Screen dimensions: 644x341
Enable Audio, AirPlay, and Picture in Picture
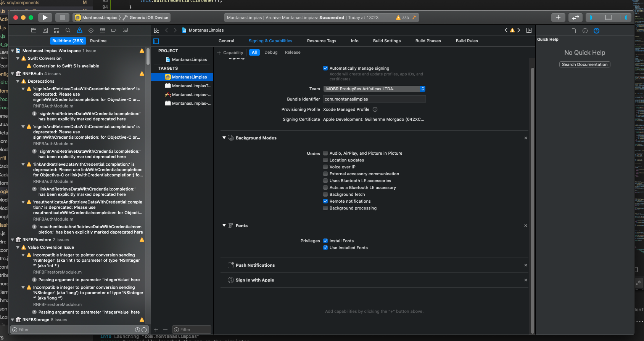[x=325, y=153]
